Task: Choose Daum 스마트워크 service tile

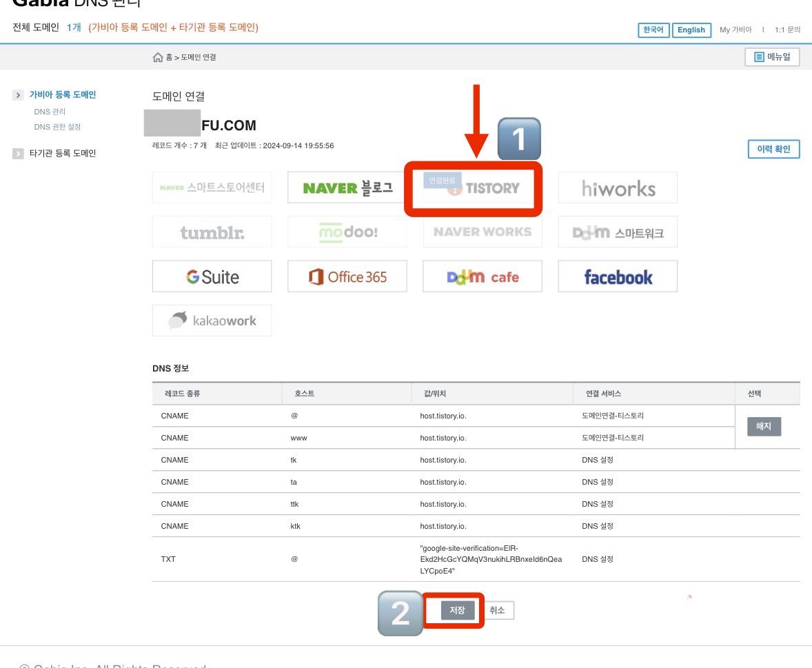Action: [618, 232]
